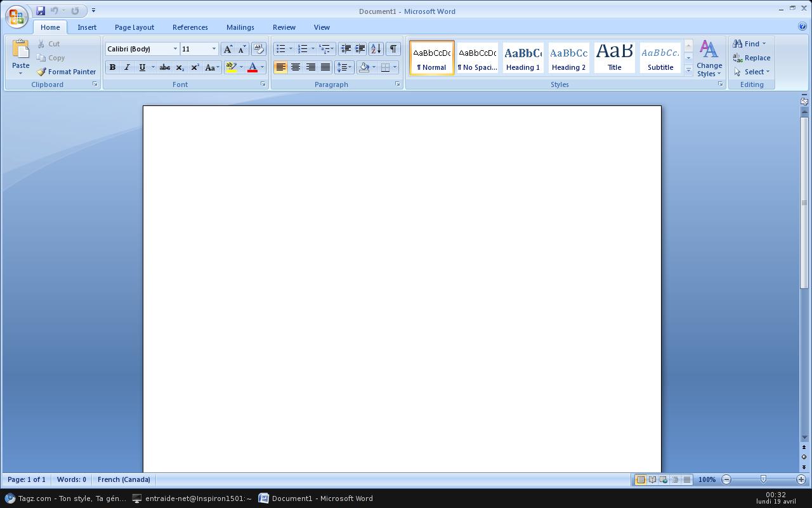Switch to Draft view

[x=686, y=480]
